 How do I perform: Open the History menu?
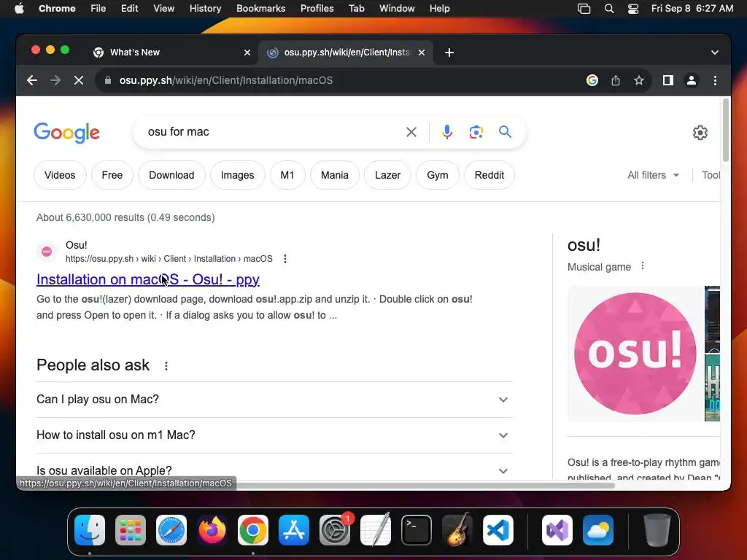coord(205,9)
